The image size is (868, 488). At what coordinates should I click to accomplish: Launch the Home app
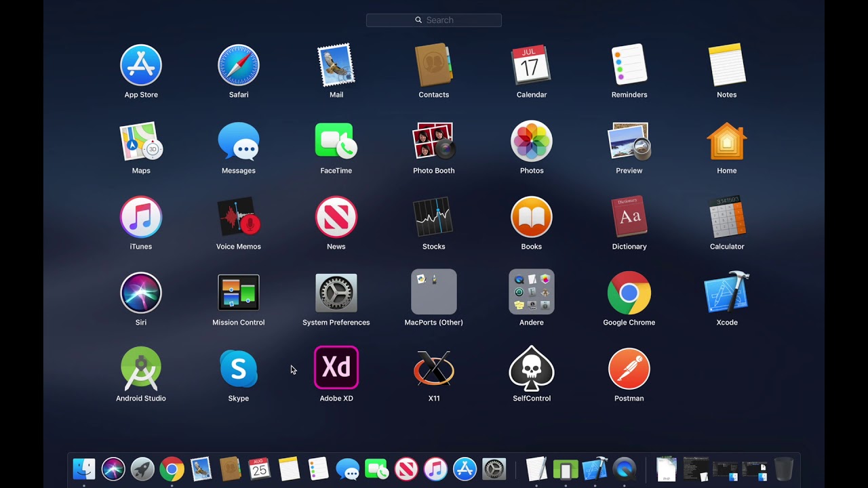pyautogui.click(x=727, y=141)
